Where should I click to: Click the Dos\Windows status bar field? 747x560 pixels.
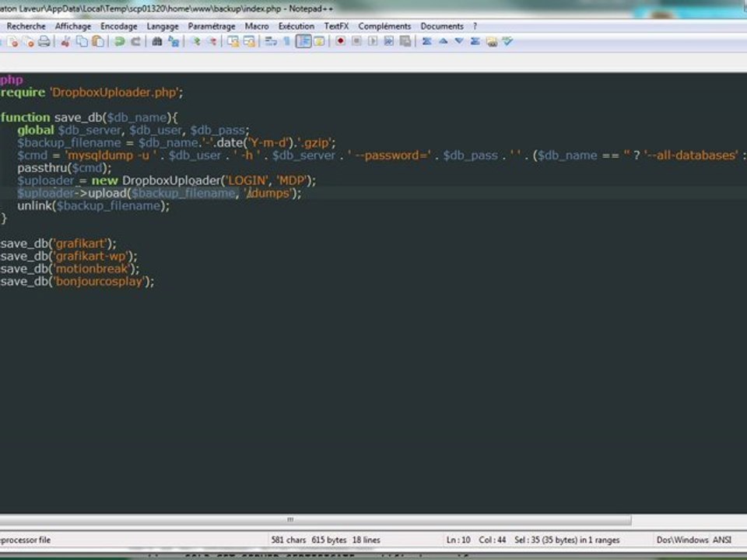[x=682, y=540]
